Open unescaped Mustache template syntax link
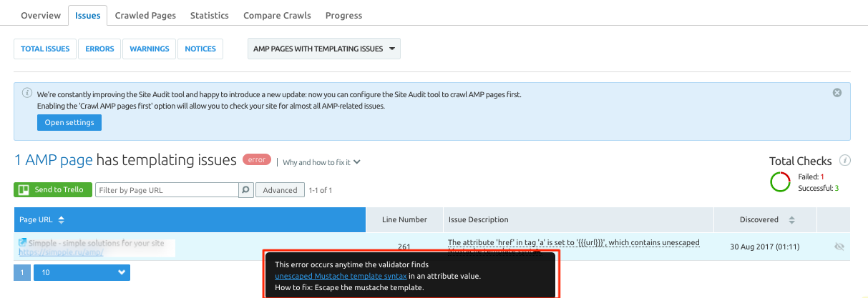The height and width of the screenshot is (298, 868). point(341,276)
